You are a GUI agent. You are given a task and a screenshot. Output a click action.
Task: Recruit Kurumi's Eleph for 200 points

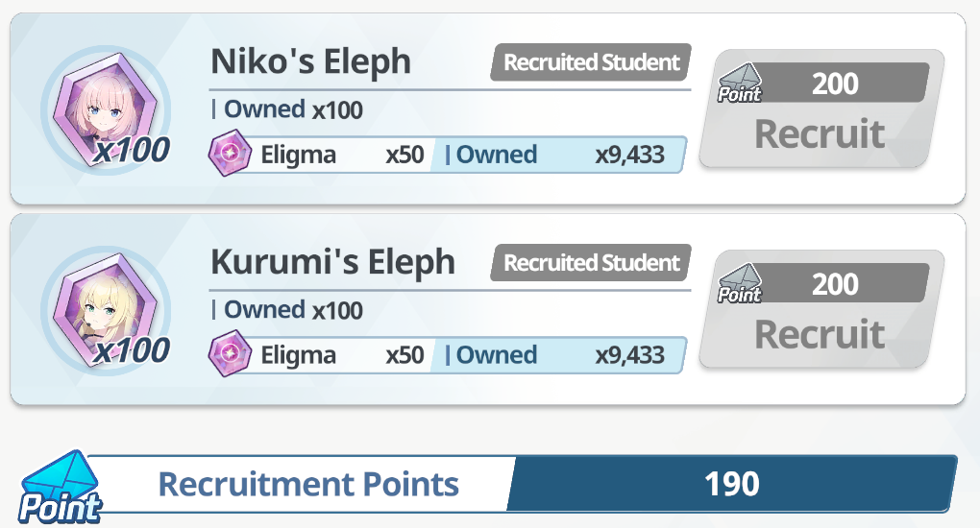821,309
